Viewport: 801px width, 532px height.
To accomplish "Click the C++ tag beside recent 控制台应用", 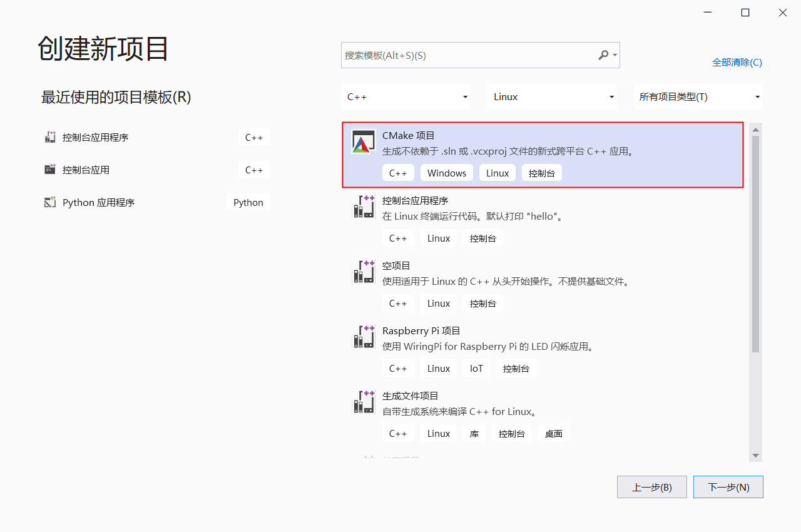I will pyautogui.click(x=254, y=170).
